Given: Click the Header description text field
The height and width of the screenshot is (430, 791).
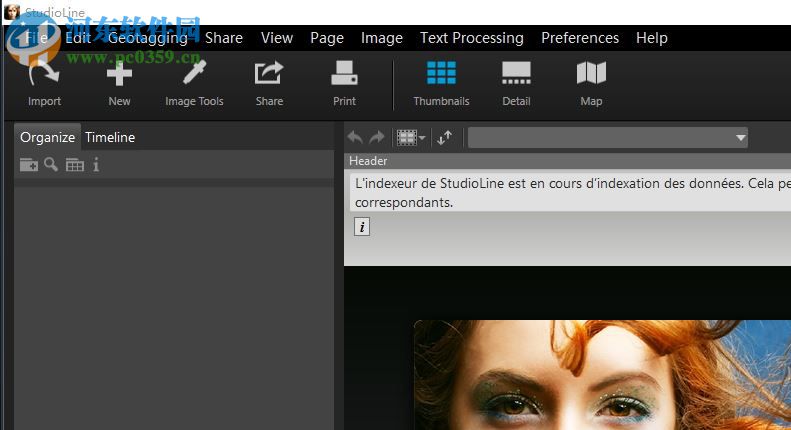Looking at the screenshot, I should point(570,192).
